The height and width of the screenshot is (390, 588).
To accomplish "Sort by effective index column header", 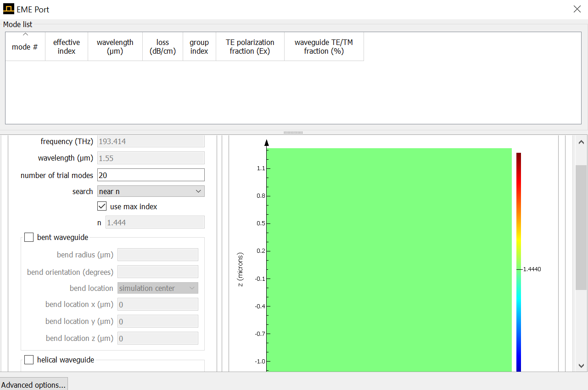I will [67, 46].
